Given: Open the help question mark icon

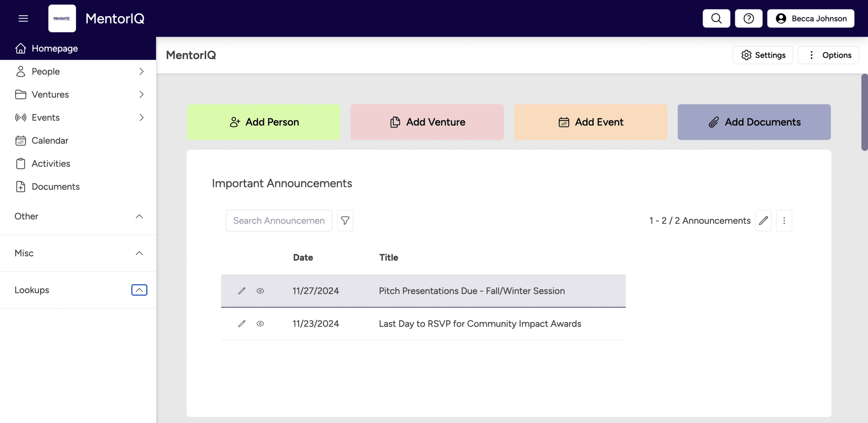Looking at the screenshot, I should (x=748, y=18).
